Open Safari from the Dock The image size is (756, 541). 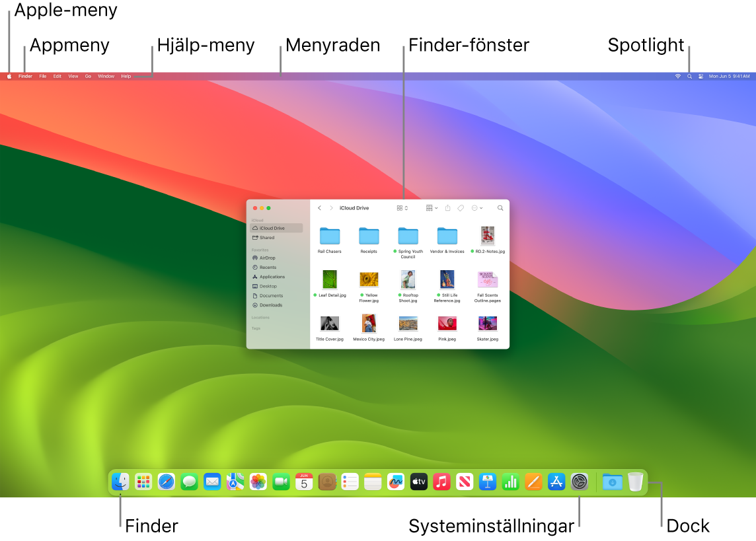click(167, 482)
